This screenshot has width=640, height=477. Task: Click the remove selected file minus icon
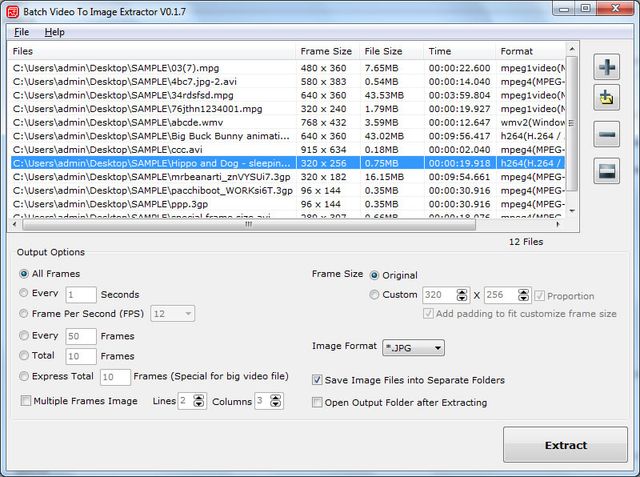point(607,135)
